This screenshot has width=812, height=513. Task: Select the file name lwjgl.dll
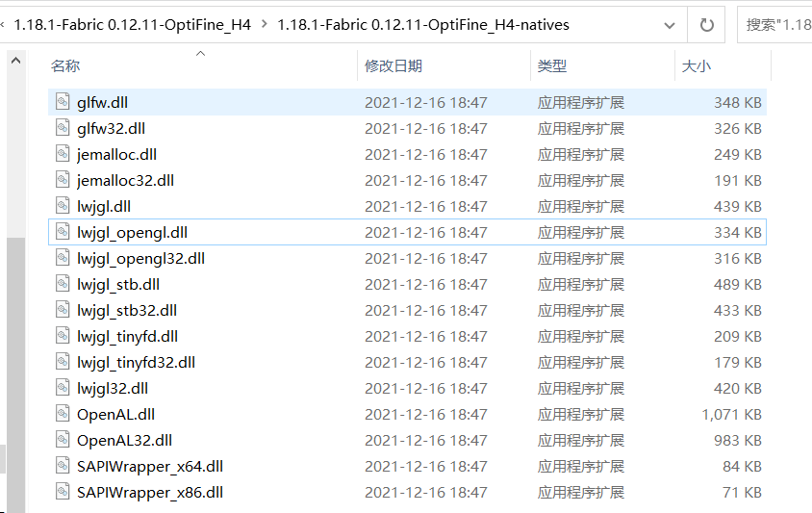(104, 206)
